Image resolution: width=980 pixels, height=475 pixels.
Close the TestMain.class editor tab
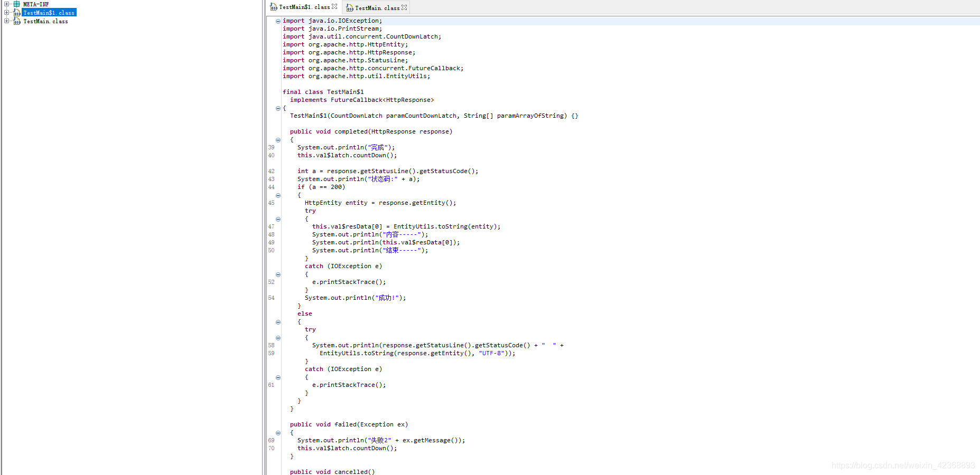pyautogui.click(x=404, y=7)
